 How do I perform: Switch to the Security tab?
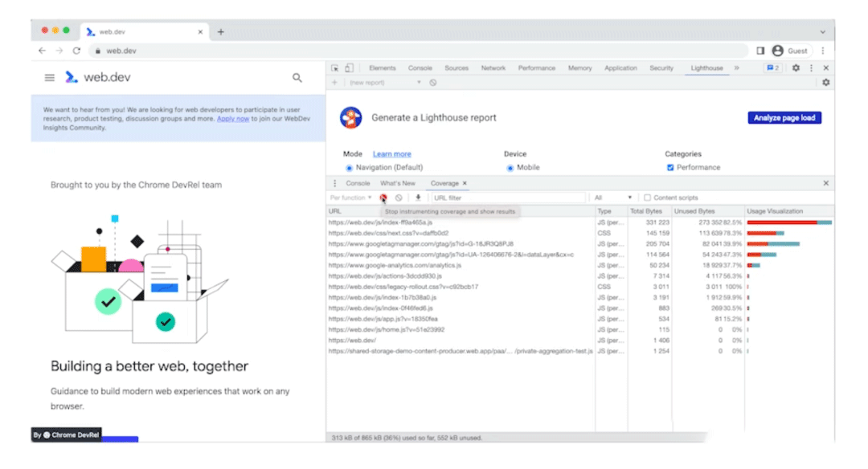coord(661,68)
